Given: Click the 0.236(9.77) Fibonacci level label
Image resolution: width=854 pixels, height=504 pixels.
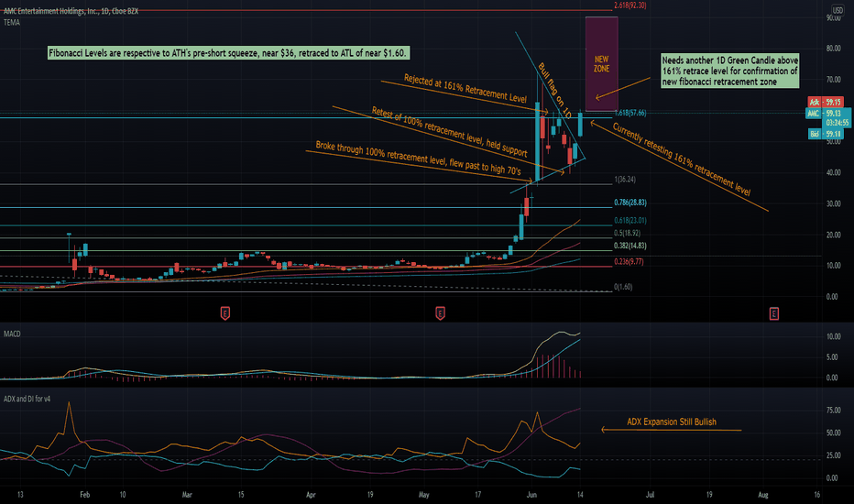Looking at the screenshot, I should [629, 261].
